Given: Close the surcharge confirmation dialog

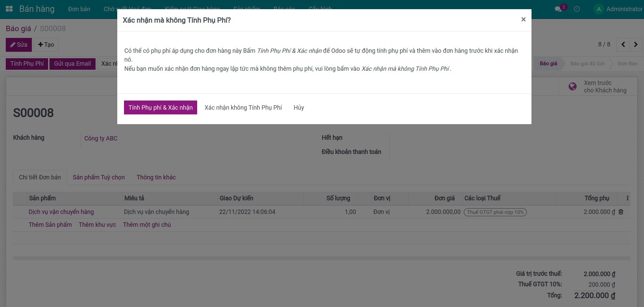Looking at the screenshot, I should 523,20.
